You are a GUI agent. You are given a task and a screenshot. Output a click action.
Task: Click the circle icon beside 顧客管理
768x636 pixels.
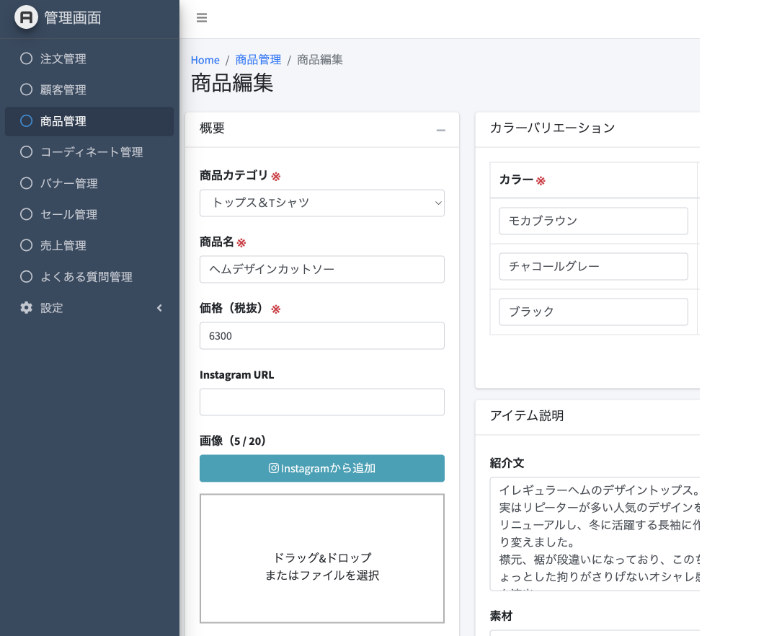pyautogui.click(x=27, y=90)
